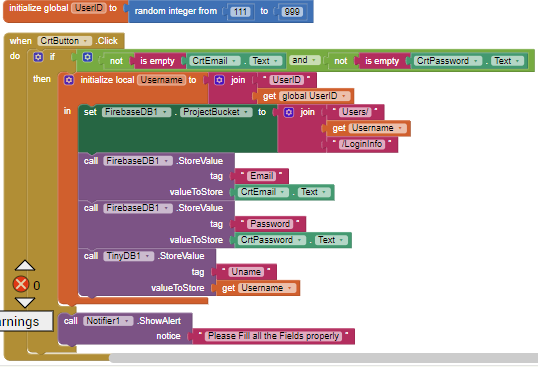This screenshot has width=538, height=367.
Task: Click the 111 number field
Action: point(240,12)
